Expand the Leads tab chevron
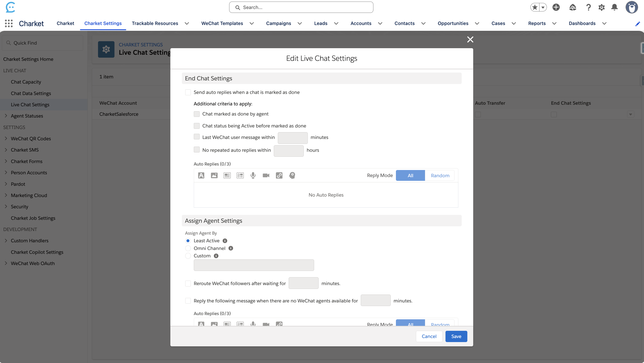 click(336, 23)
